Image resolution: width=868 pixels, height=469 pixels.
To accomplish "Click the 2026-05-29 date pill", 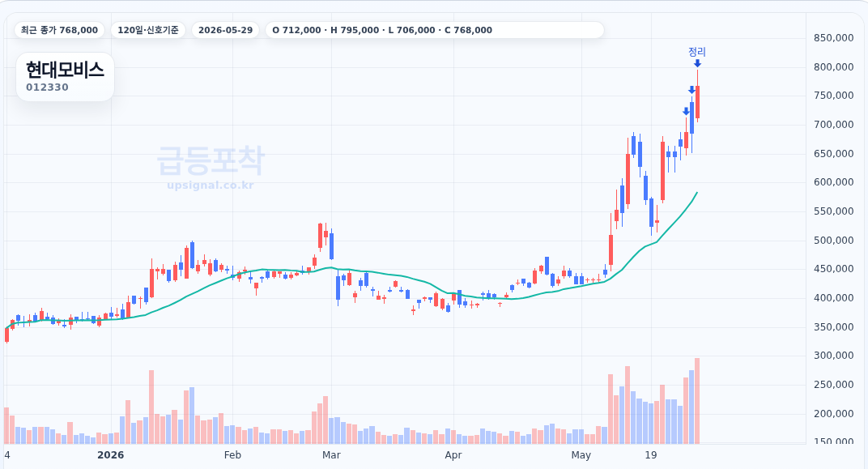I will point(225,30).
